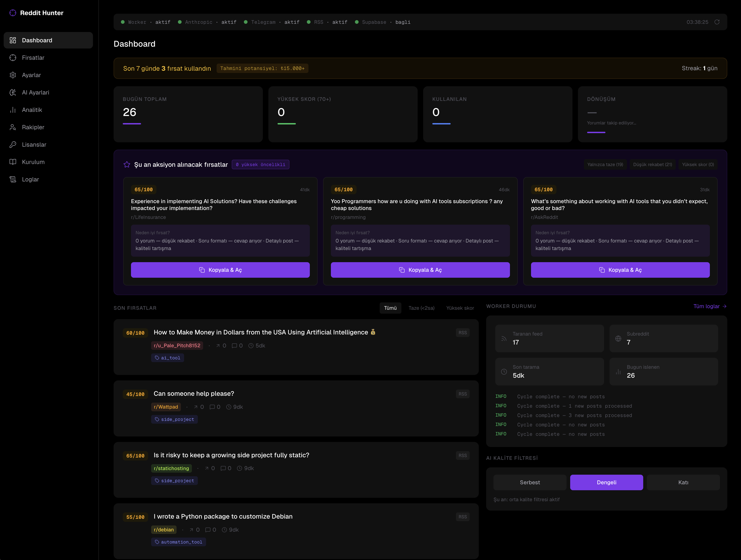The image size is (741, 560).
Task: Filter by Yalnızca taze (19)
Action: (x=605, y=164)
